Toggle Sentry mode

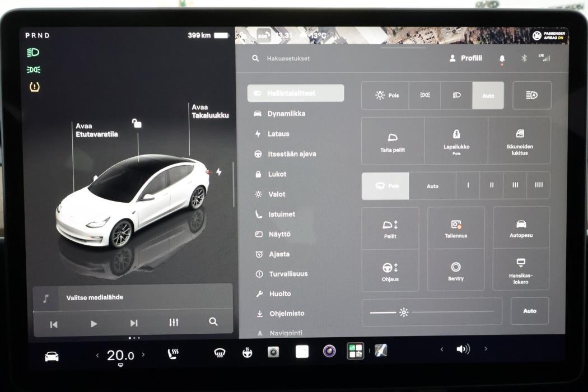456,270
